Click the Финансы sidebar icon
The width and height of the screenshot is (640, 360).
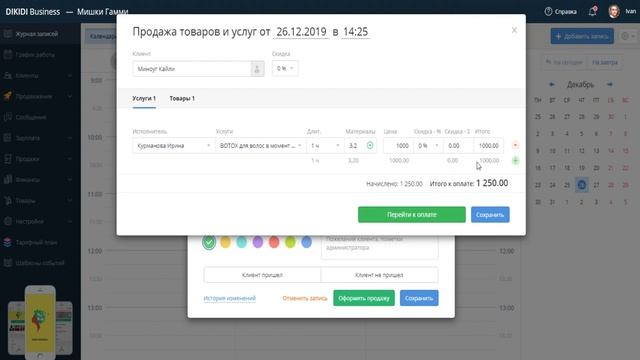point(8,180)
